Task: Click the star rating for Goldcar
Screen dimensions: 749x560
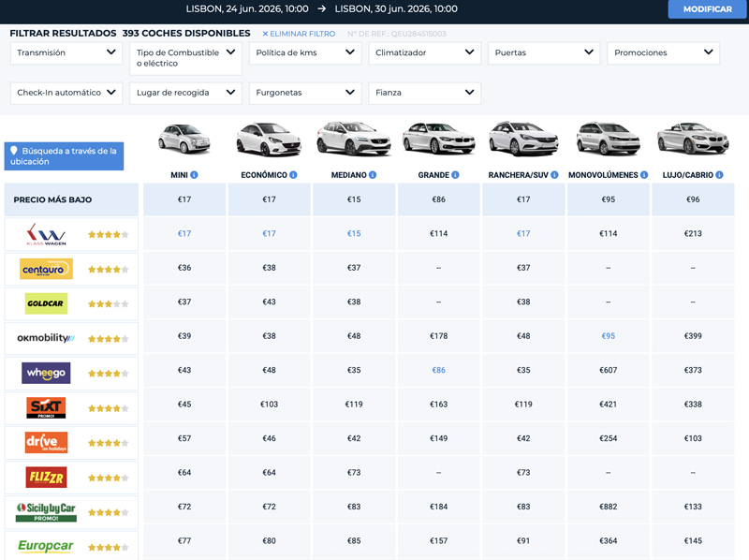Action: [x=109, y=304]
